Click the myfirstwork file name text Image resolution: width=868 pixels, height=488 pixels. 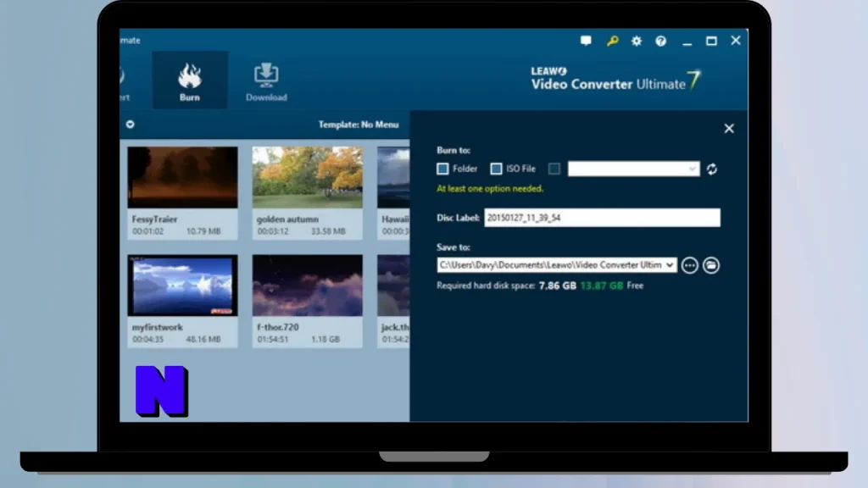(157, 327)
